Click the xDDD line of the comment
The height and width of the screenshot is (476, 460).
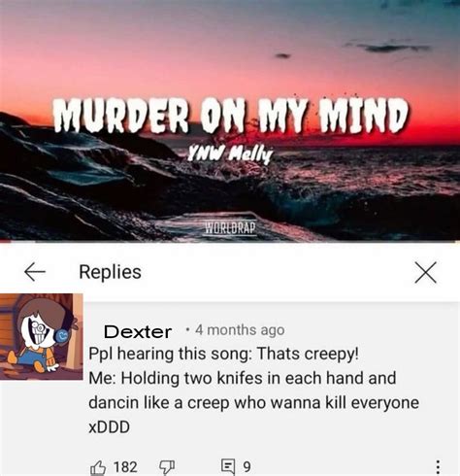(x=109, y=426)
